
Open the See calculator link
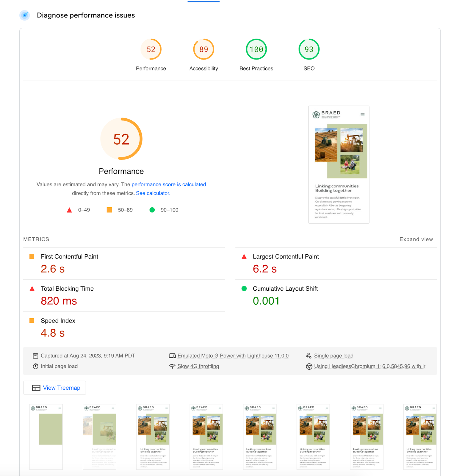(153, 193)
